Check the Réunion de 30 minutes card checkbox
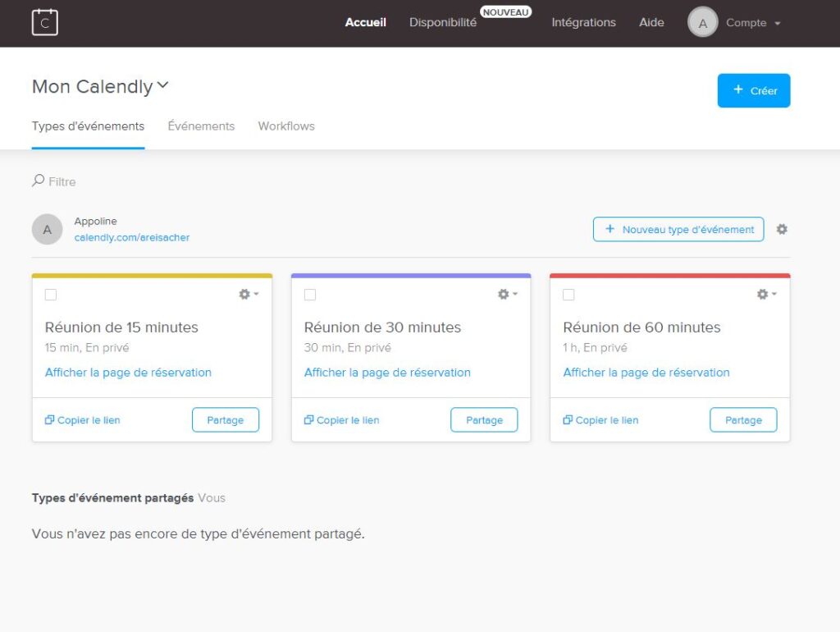The height and width of the screenshot is (632, 840). point(310,294)
